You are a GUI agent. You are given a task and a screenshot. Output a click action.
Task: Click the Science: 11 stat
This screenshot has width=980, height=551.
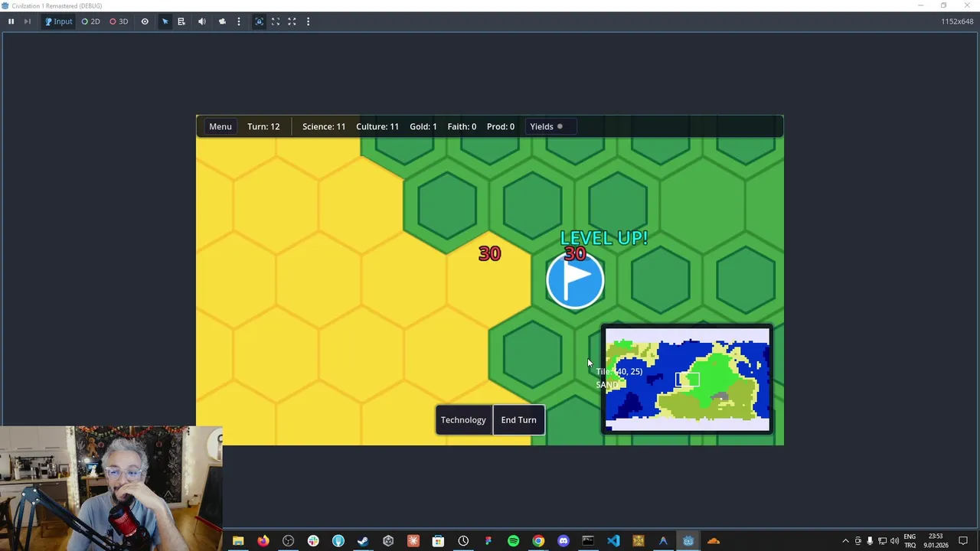(324, 126)
